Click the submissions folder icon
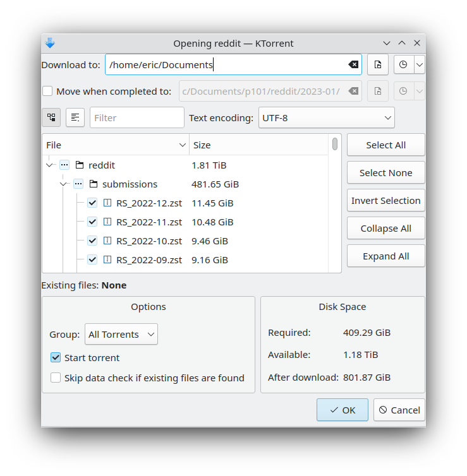This screenshot has height=476, width=467. (x=94, y=184)
